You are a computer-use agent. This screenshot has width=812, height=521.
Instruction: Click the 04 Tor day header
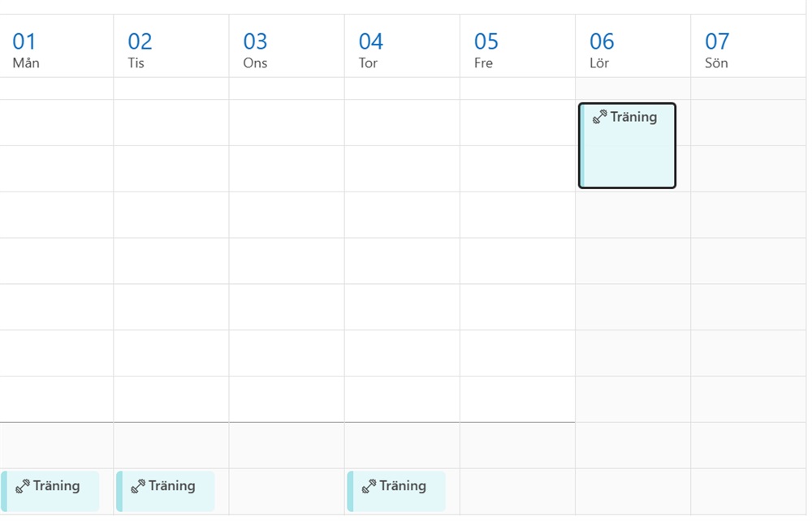pyautogui.click(x=370, y=49)
